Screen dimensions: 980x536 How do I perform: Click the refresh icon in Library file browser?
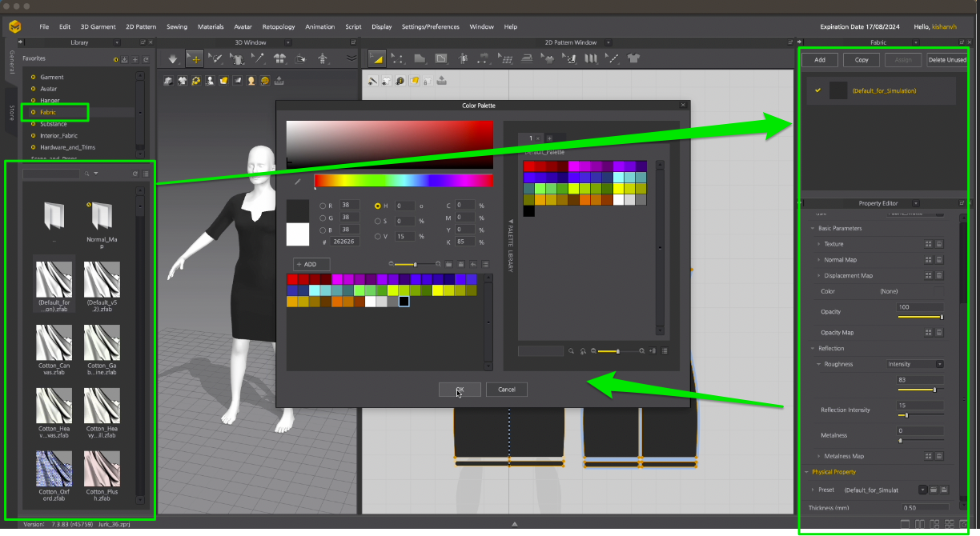click(135, 174)
